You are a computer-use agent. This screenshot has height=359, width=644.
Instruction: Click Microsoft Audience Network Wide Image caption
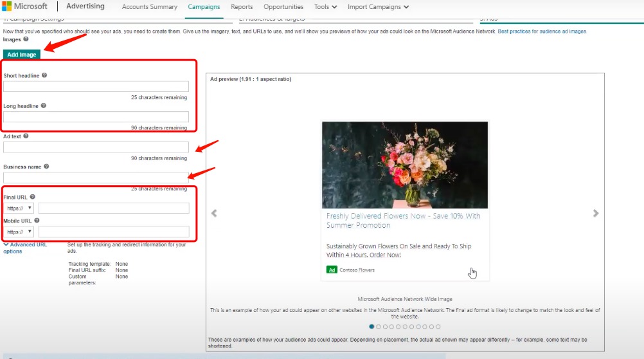(404, 299)
